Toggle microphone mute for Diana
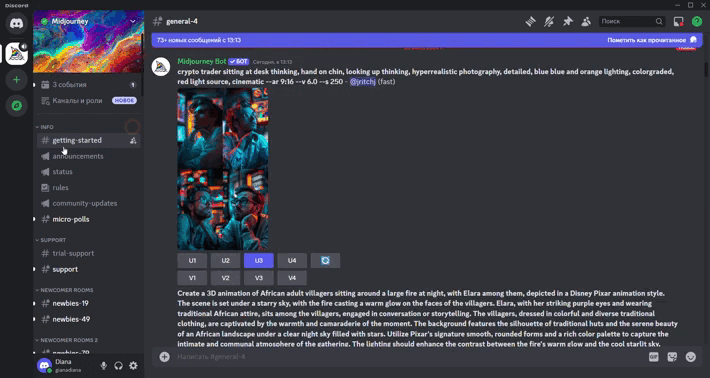 click(x=104, y=365)
